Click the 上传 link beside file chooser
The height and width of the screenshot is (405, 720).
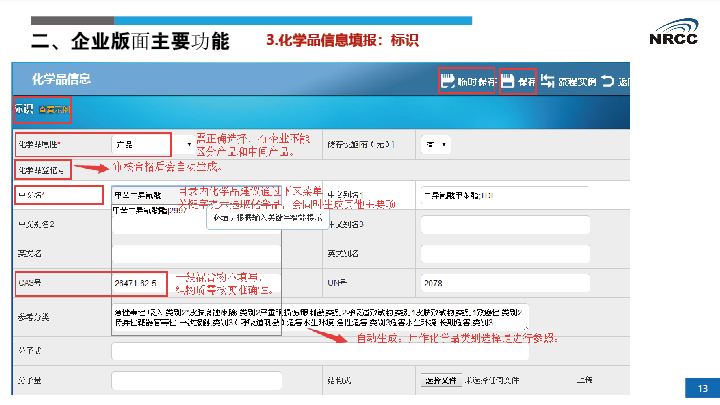click(x=584, y=381)
